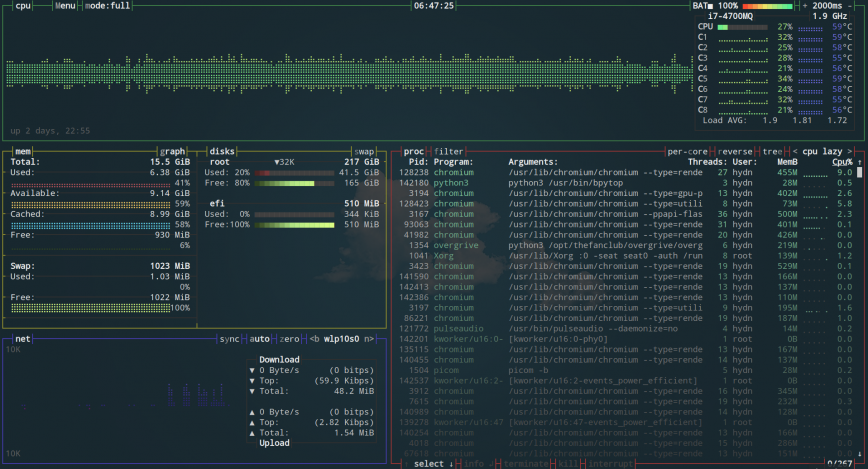Screen dimensions: 868x469
Task: Toggle net auto scaling
Action: (x=260, y=339)
